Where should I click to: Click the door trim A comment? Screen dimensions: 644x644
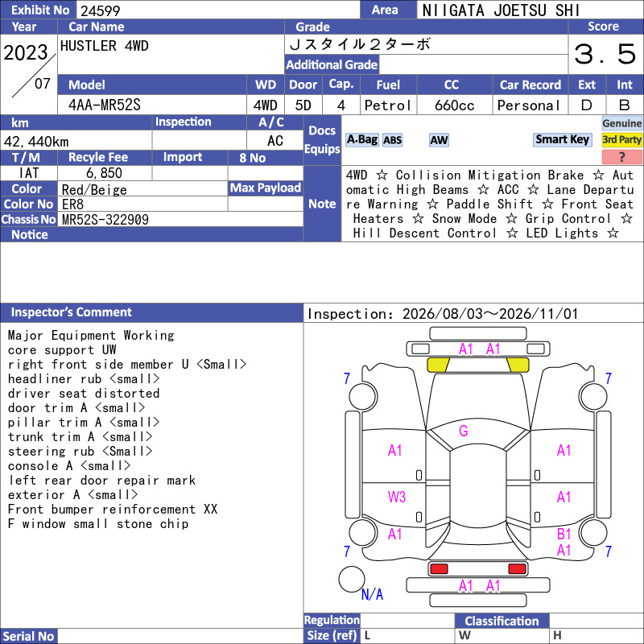click(76, 408)
